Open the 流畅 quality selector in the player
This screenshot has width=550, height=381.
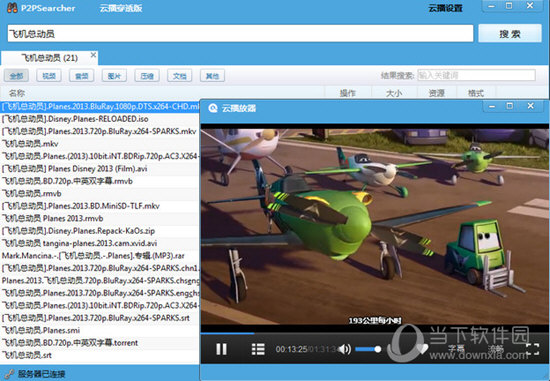pyautogui.click(x=496, y=348)
